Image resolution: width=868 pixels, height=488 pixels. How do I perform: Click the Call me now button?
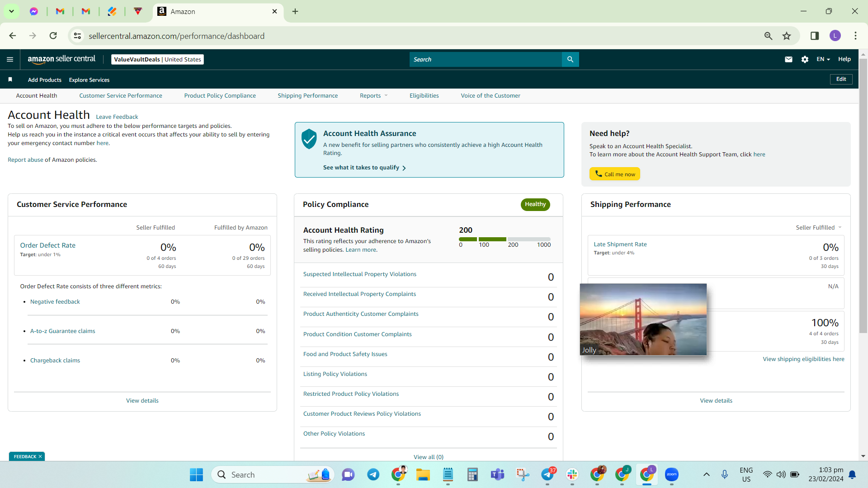click(x=615, y=174)
